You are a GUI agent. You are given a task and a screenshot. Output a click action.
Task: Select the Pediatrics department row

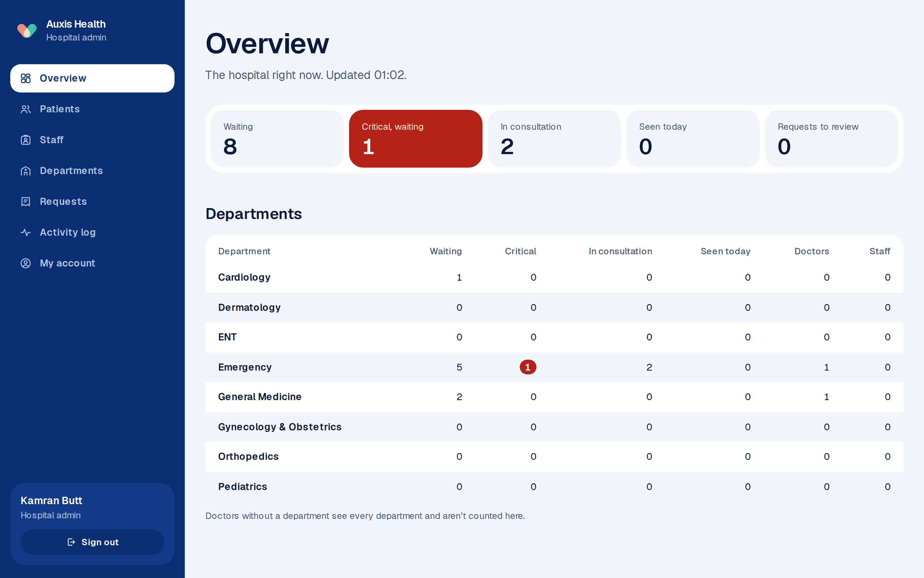coord(554,486)
